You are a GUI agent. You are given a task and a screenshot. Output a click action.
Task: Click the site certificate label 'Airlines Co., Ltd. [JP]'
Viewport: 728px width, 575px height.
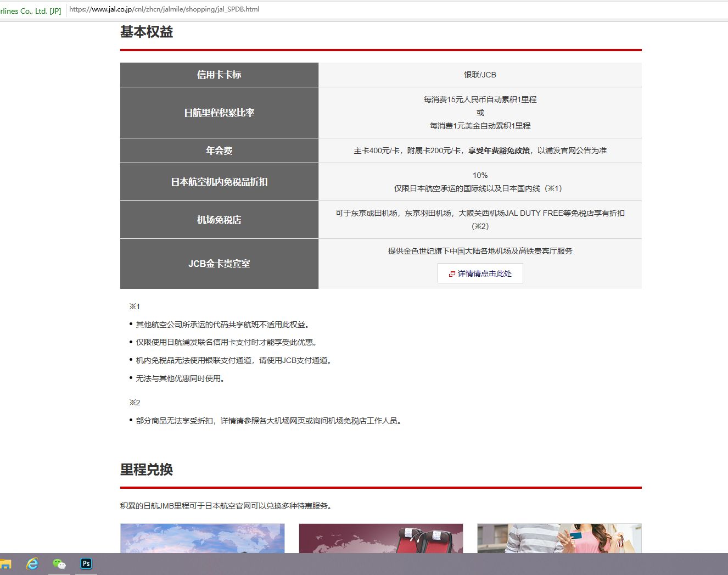pyautogui.click(x=30, y=11)
